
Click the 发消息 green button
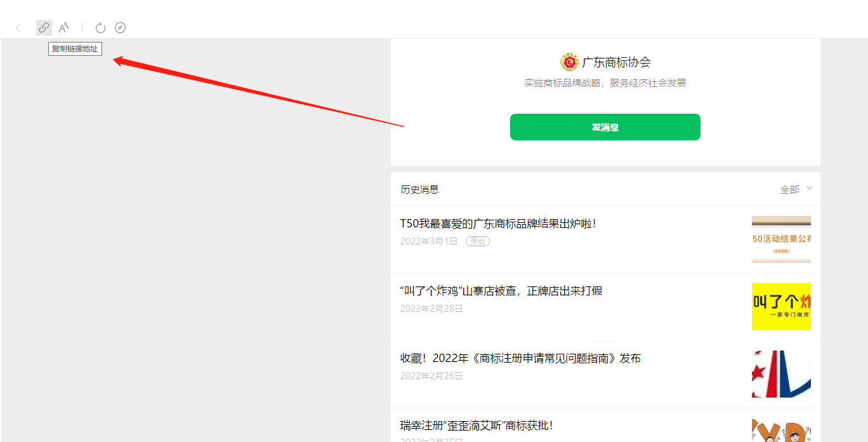(605, 127)
